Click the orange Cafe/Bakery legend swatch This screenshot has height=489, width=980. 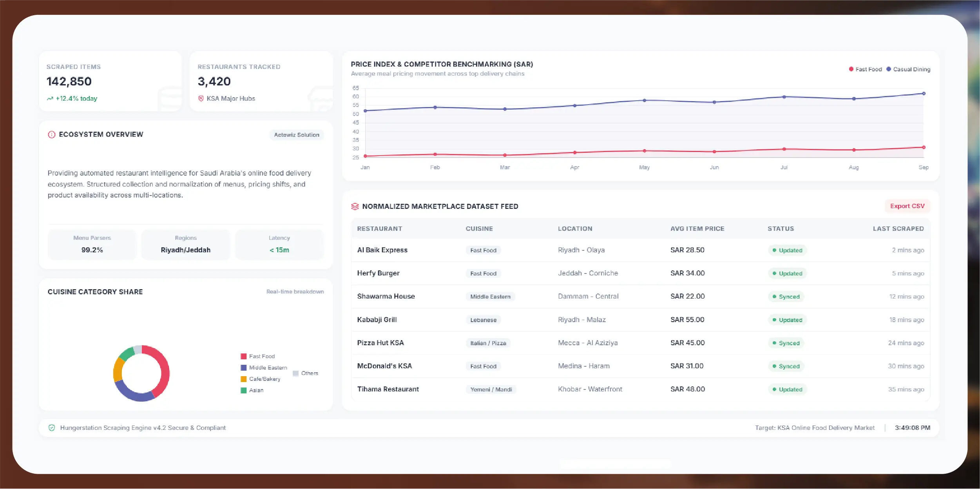243,379
